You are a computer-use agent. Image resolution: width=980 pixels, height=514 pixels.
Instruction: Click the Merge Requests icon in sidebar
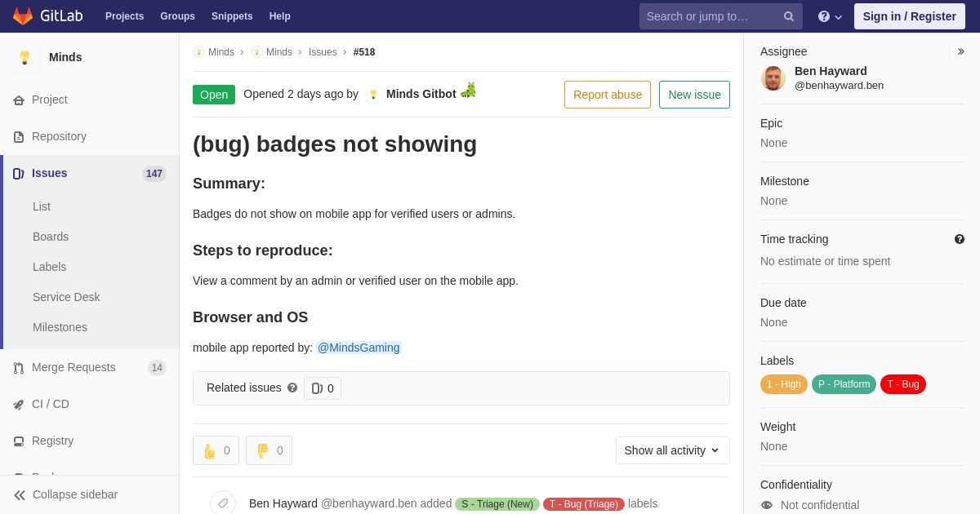click(19, 368)
